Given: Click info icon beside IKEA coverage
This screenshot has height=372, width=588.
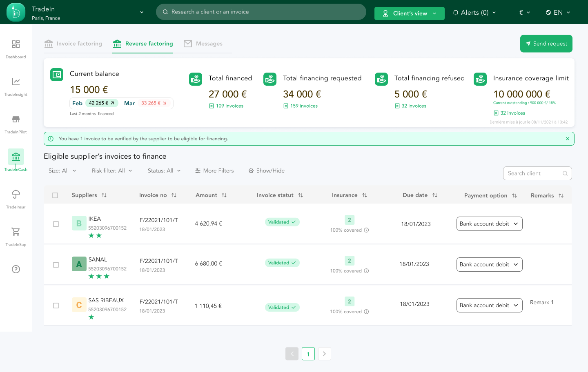Looking at the screenshot, I should [366, 230].
